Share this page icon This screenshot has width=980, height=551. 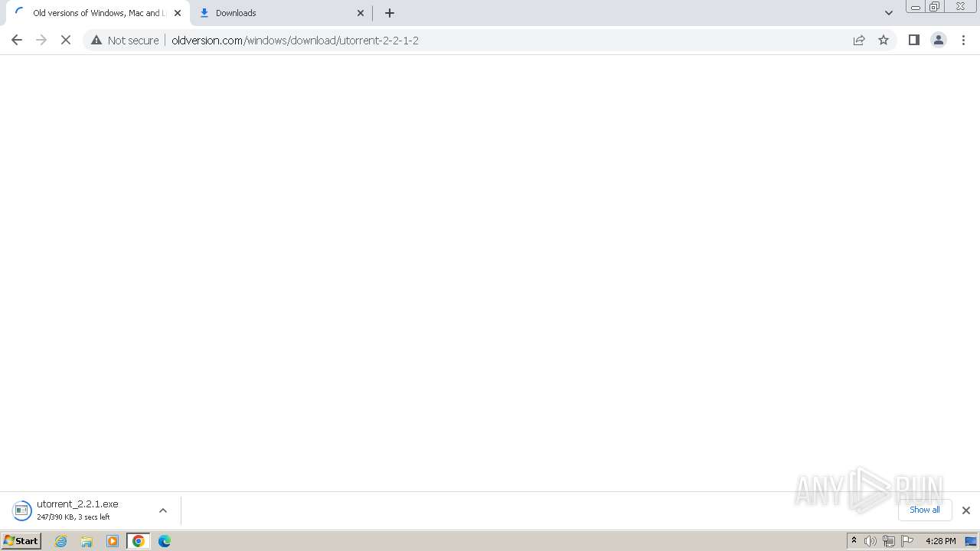(859, 40)
